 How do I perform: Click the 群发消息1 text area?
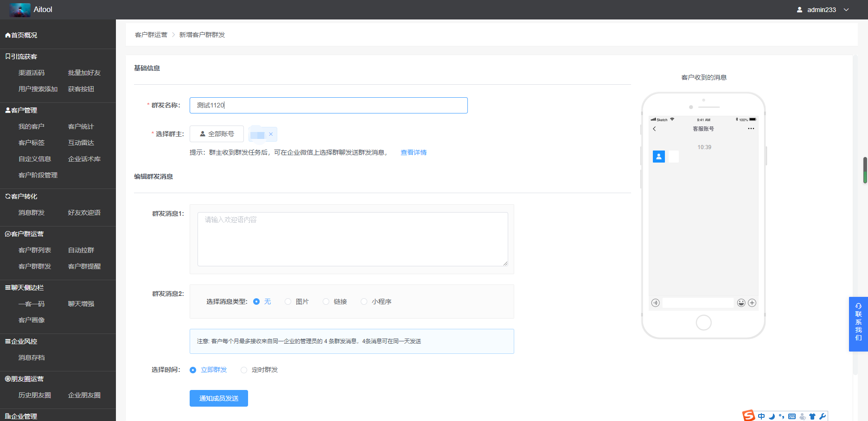tap(353, 239)
